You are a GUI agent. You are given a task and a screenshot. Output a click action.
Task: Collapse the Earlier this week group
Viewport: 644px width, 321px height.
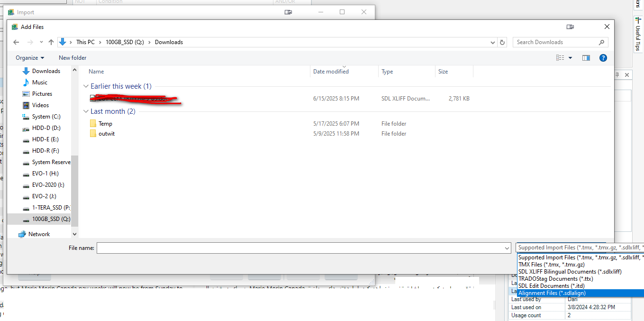click(x=86, y=86)
